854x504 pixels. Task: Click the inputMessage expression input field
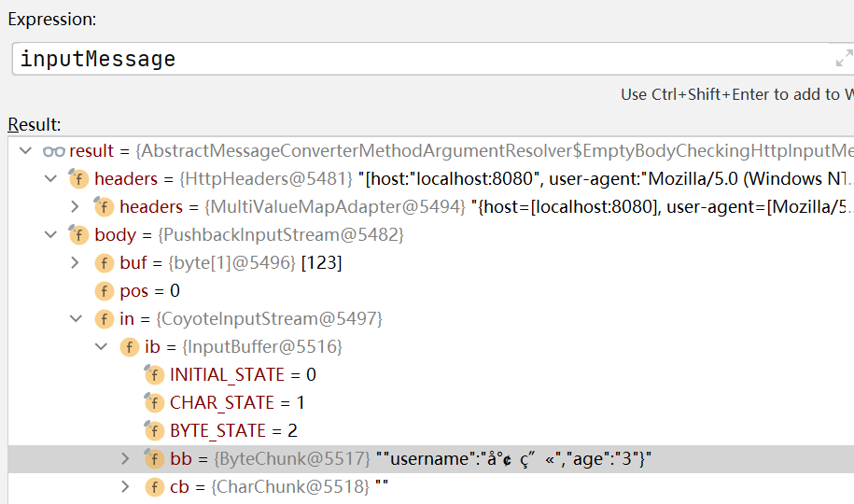point(420,59)
